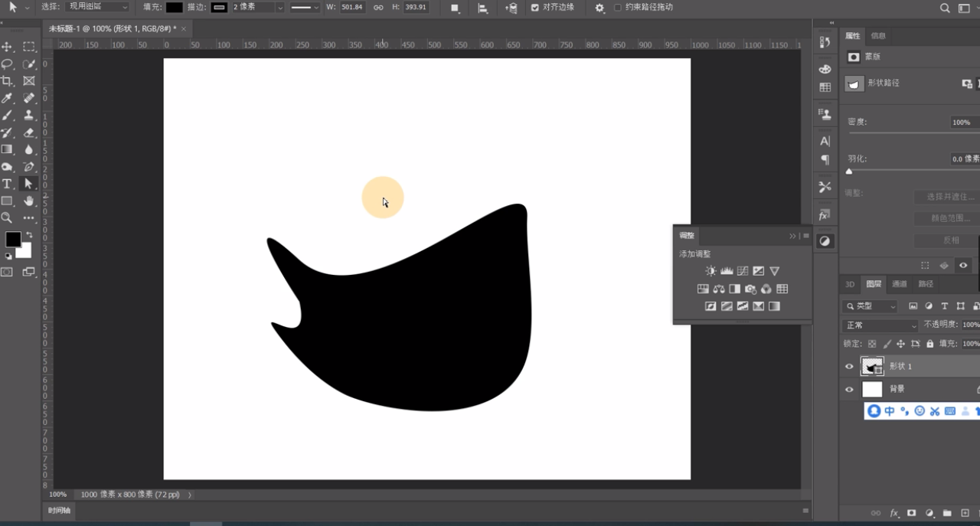Select the Rectangle shape tool
Viewport: 980px width, 526px height.
coord(8,201)
